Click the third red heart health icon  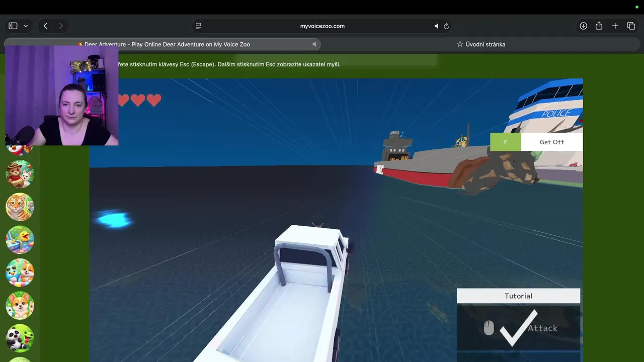tap(154, 100)
